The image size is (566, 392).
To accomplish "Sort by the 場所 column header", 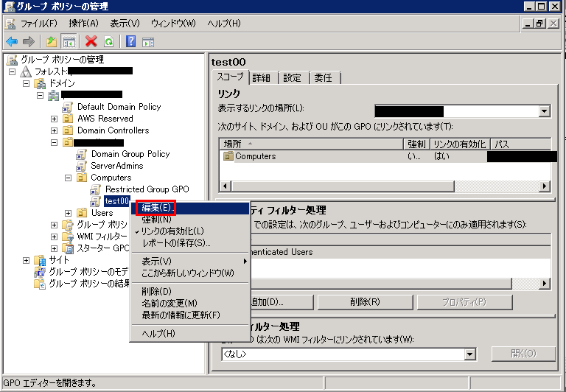I will (311, 144).
